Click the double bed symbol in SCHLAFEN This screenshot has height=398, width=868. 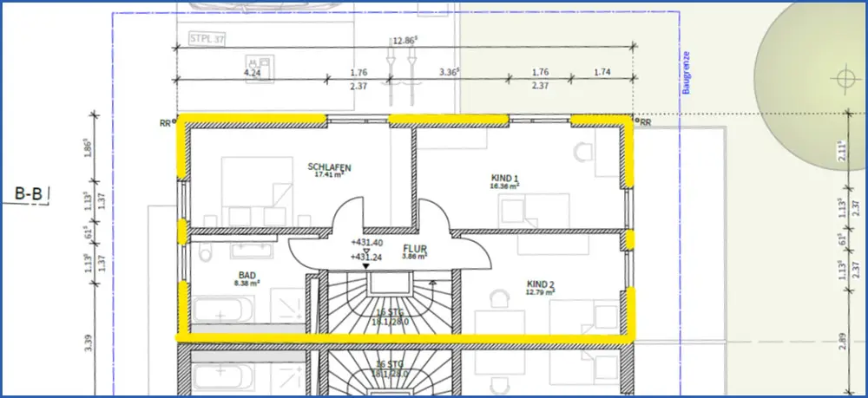(x=257, y=187)
